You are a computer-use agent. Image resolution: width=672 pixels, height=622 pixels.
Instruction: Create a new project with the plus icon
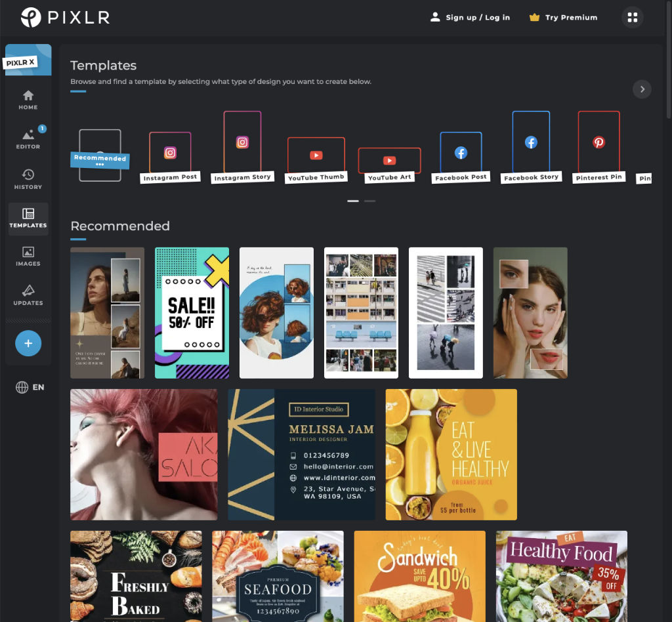tap(28, 342)
